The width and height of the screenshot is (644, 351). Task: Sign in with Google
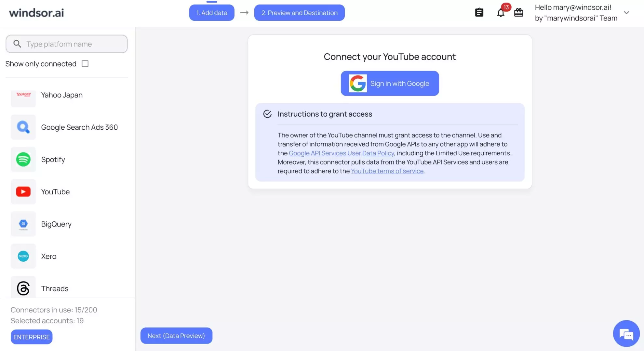coord(389,83)
